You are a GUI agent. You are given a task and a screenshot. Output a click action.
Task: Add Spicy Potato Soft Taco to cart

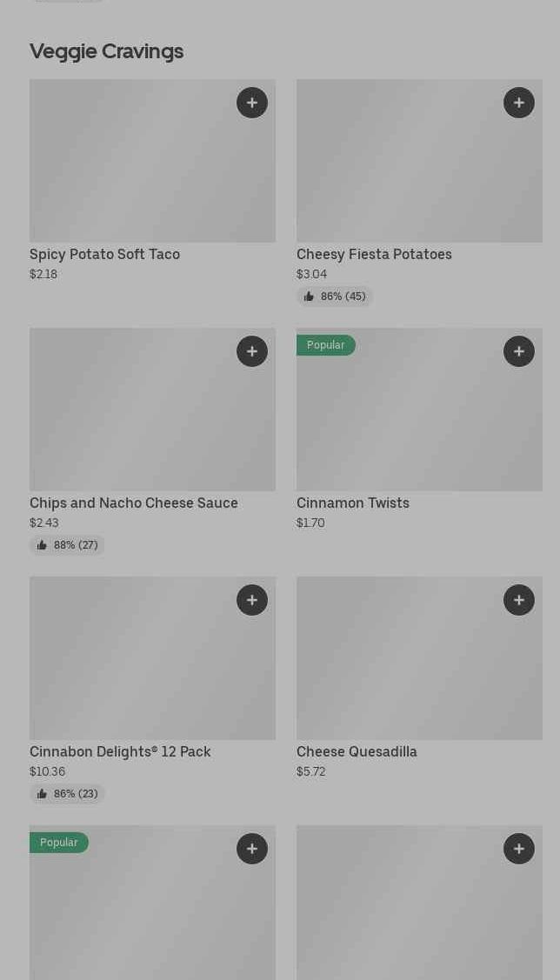click(x=252, y=103)
